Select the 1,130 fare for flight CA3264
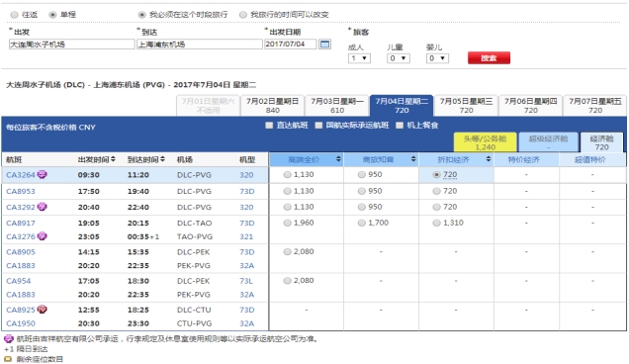The image size is (629, 364). point(287,175)
